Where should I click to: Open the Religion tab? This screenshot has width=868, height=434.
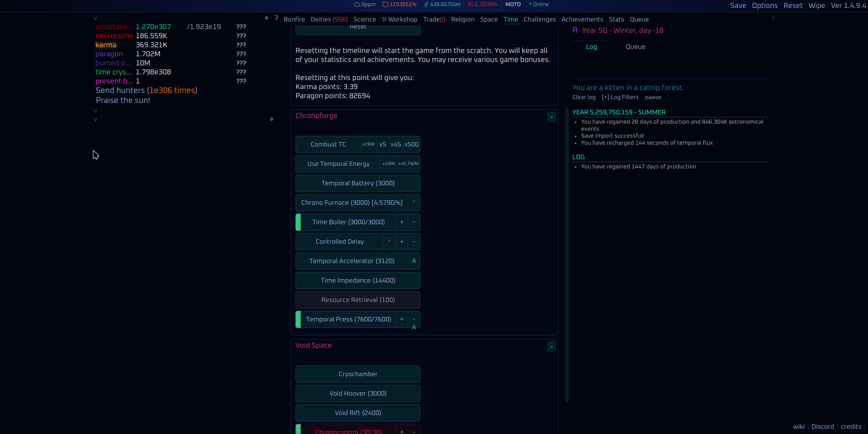pyautogui.click(x=462, y=19)
